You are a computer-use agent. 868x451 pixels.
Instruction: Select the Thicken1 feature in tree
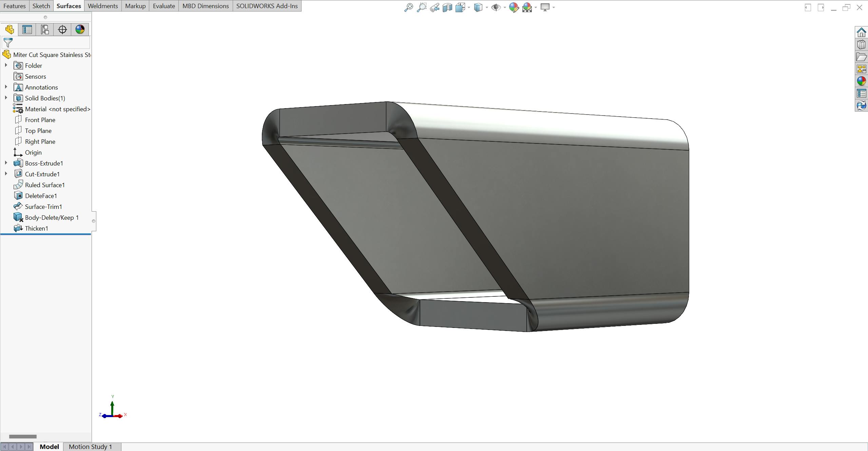[37, 228]
